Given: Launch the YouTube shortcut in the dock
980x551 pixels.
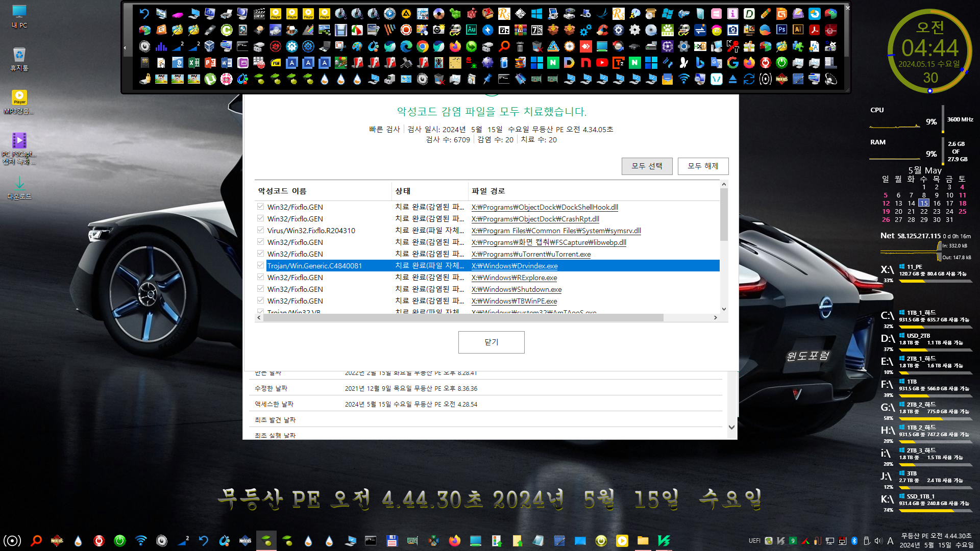Looking at the screenshot, I should [602, 63].
